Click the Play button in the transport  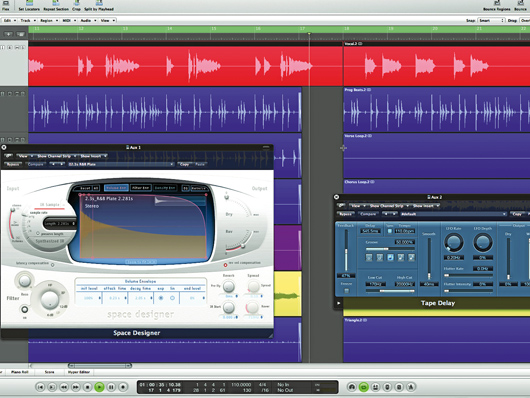[x=99, y=387]
